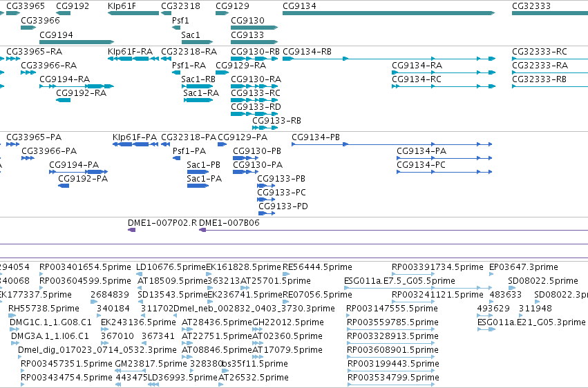Select the RE56444.5prime EST label
Screen dimensions: 588x388
click(317, 267)
